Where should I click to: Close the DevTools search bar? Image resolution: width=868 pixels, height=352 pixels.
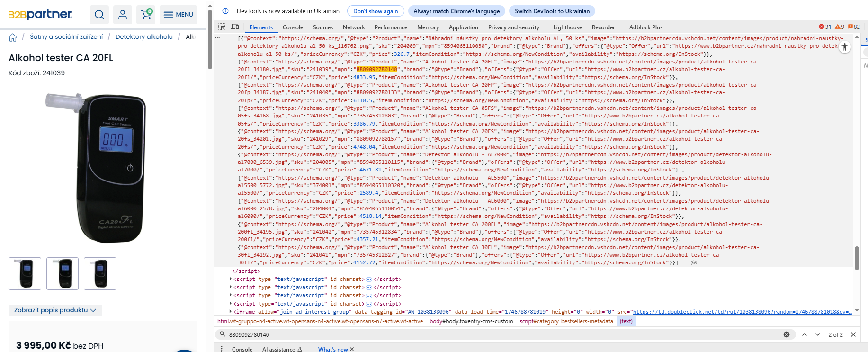point(853,334)
